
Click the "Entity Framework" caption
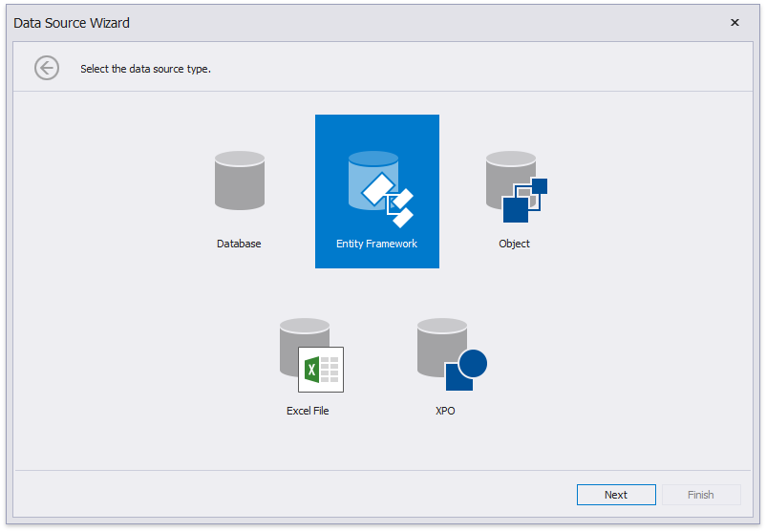point(376,244)
